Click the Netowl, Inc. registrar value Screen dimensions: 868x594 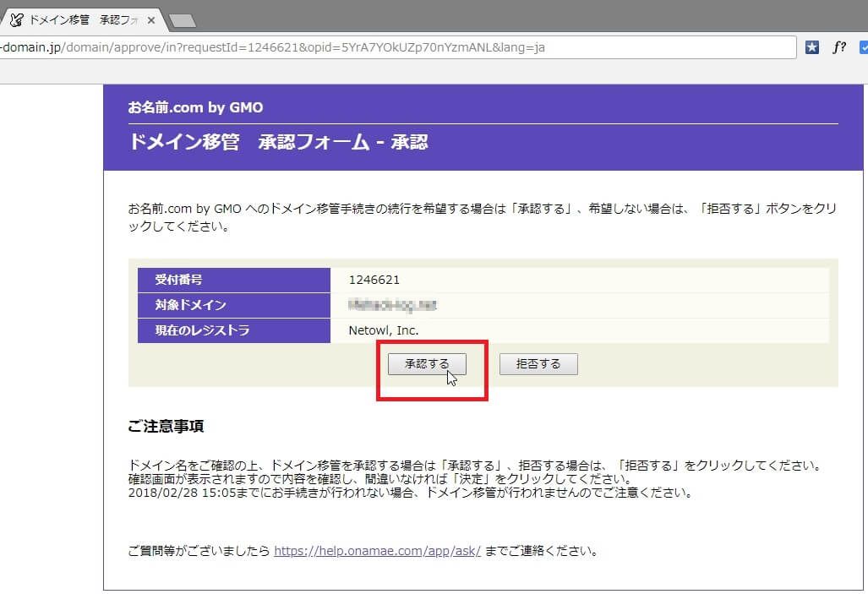pyautogui.click(x=384, y=330)
